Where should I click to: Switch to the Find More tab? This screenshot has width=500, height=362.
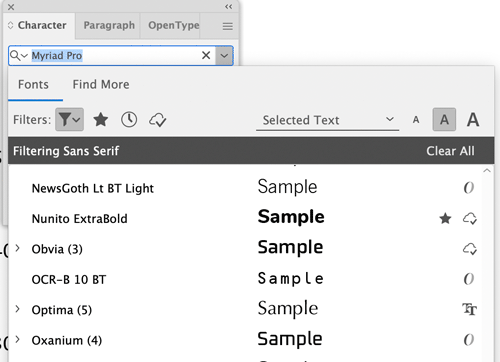tap(101, 84)
